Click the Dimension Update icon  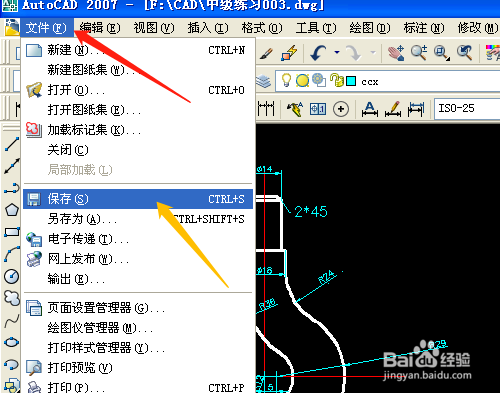[416, 109]
